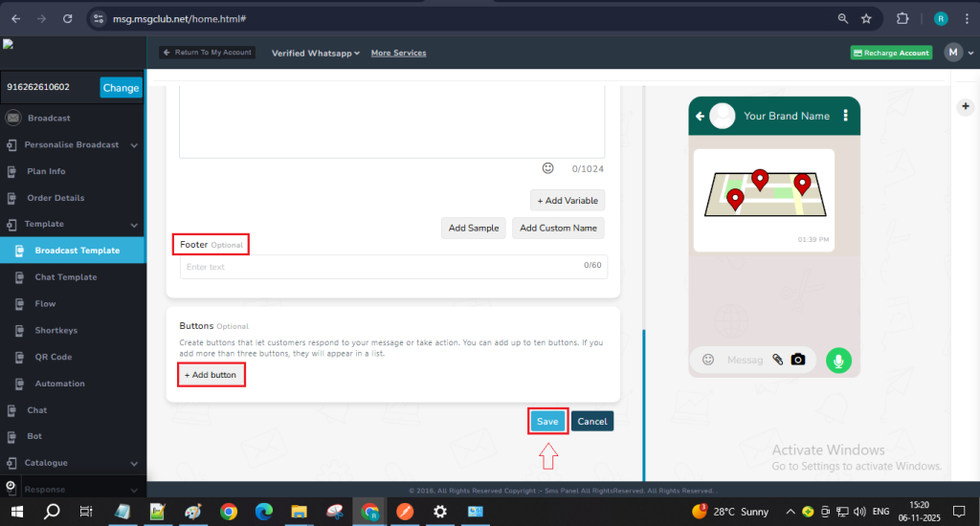Click the plus icon on right side panel
Screen dimensions: 980x526
point(966,107)
